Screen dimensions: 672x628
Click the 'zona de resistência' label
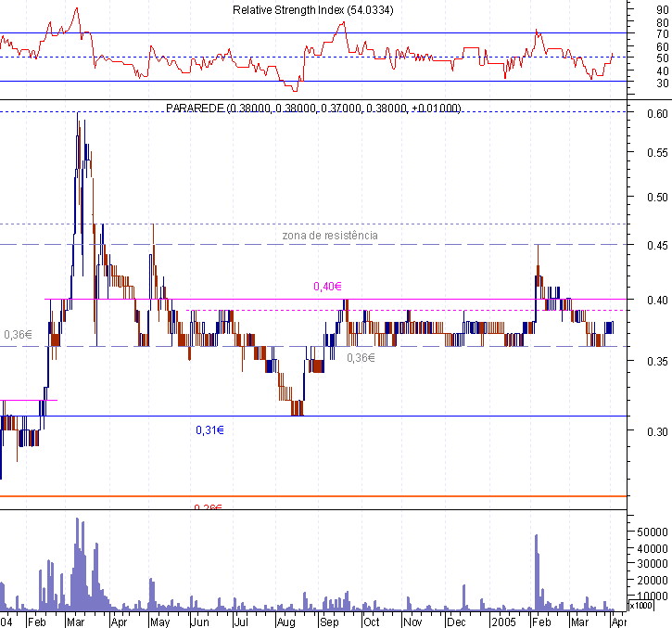click(330, 236)
